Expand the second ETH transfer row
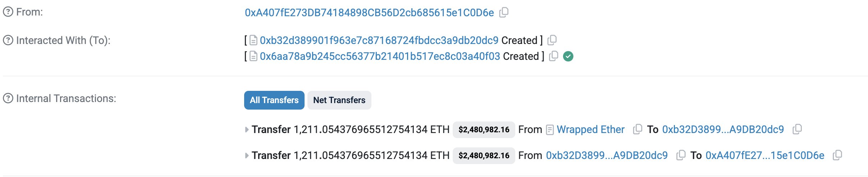Screen dimensions: 868x177 tap(247, 155)
